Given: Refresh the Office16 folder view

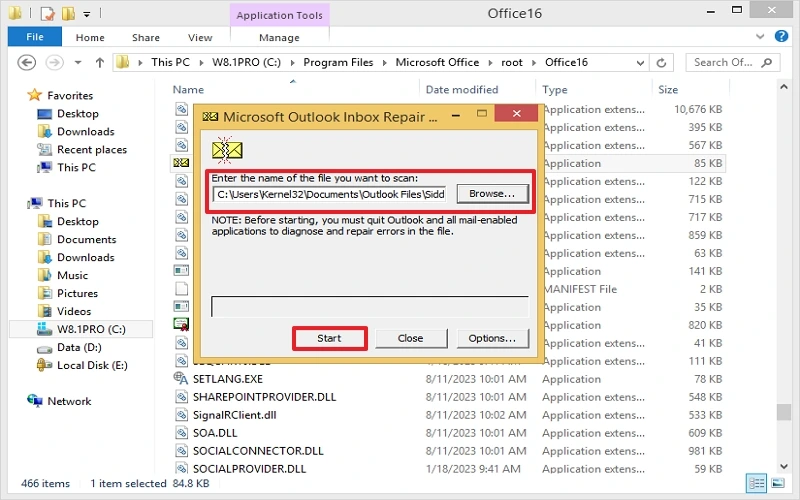Looking at the screenshot, I should (x=661, y=62).
